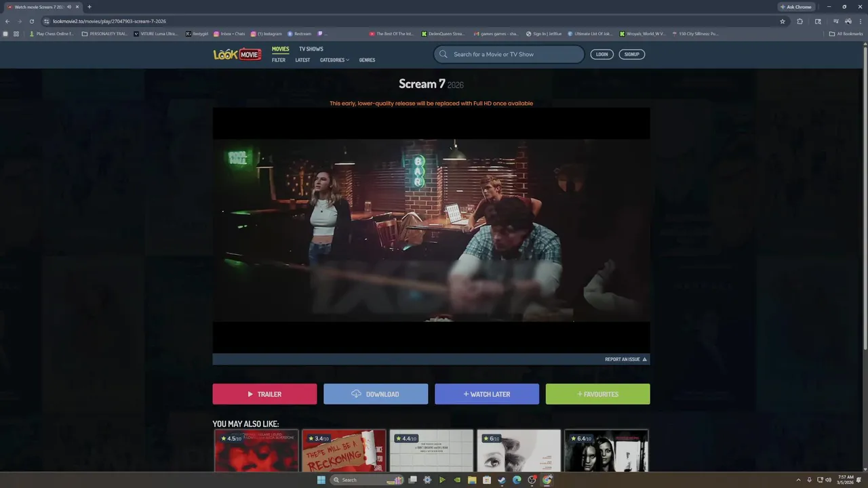This screenshot has height=488, width=868.
Task: Click the LOGIN button
Action: click(x=601, y=54)
